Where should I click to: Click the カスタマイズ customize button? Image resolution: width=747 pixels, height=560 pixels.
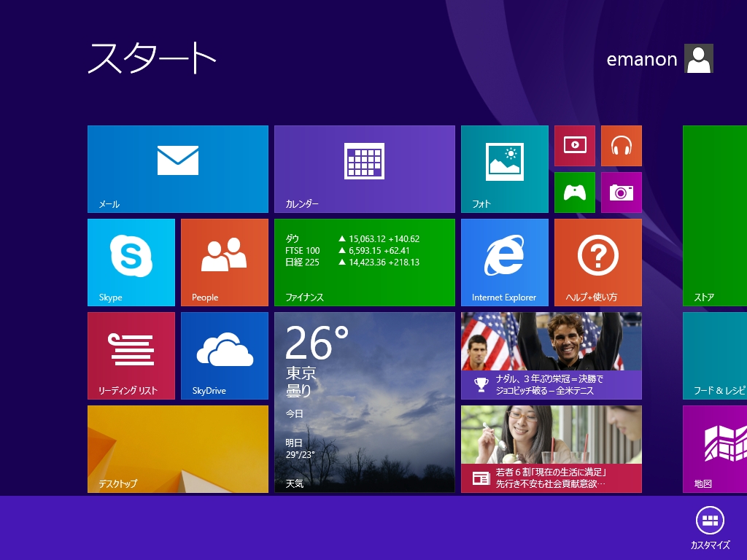pos(710,528)
